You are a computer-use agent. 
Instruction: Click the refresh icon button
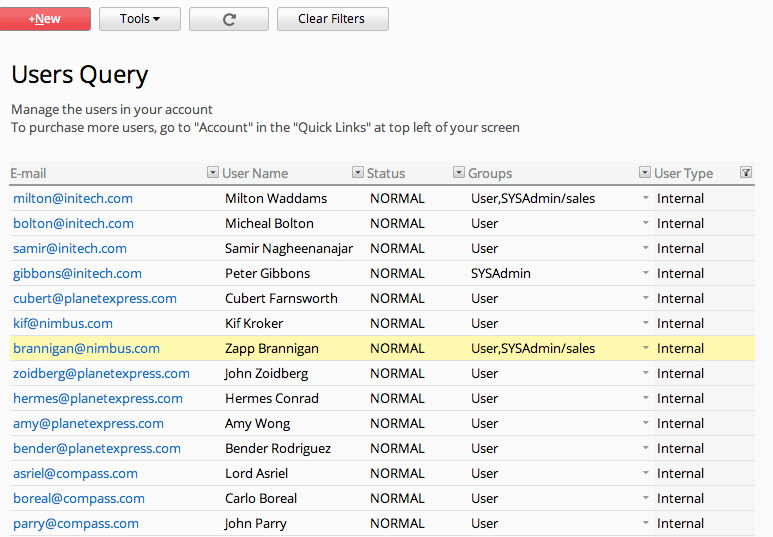coord(229,19)
